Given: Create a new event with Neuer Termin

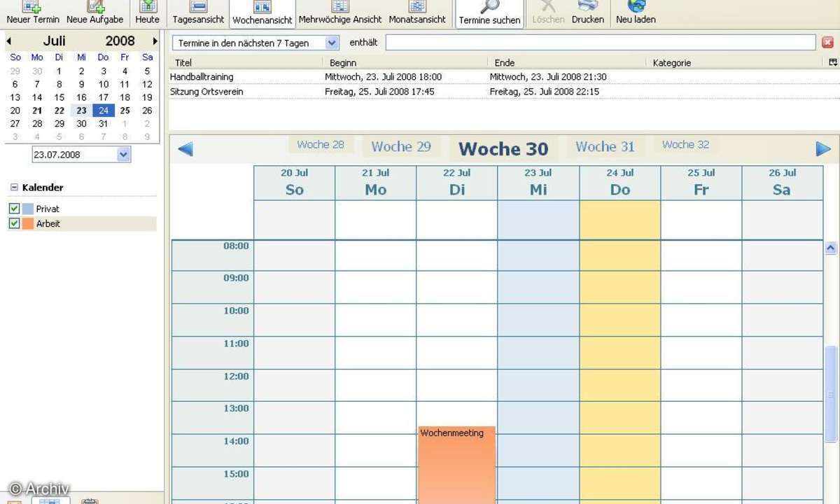Looking at the screenshot, I should point(33,13).
